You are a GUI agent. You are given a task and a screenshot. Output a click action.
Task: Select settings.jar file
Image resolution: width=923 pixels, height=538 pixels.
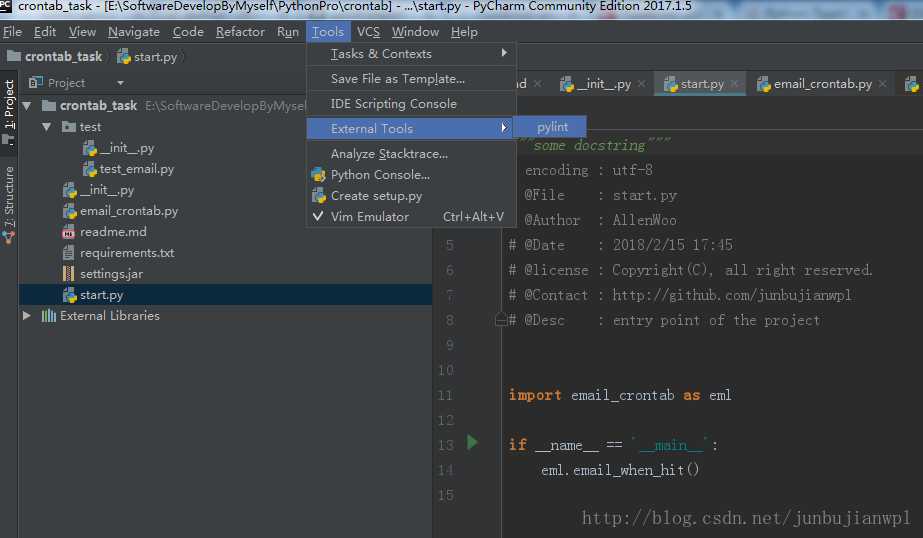(x=111, y=274)
